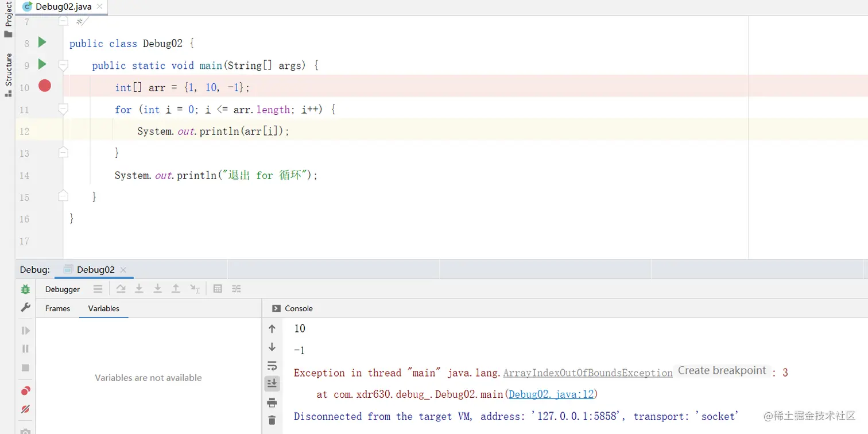The image size is (868, 434).
Task: Click the Step Over icon
Action: [x=121, y=289]
